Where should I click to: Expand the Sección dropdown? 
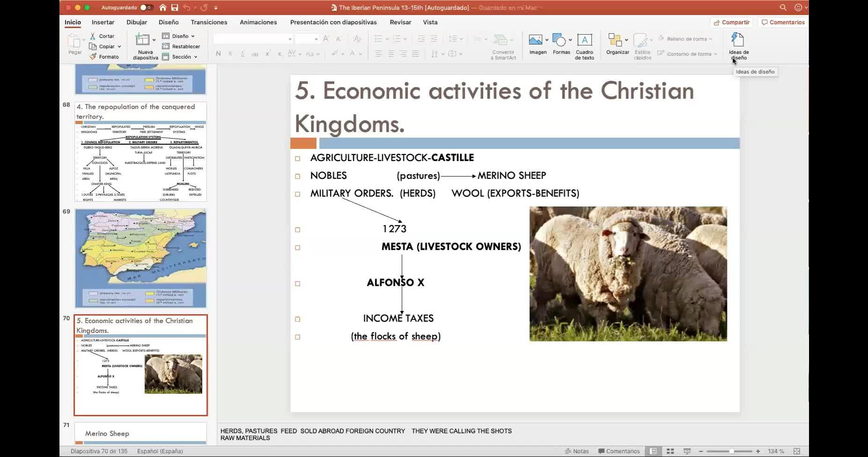click(196, 57)
